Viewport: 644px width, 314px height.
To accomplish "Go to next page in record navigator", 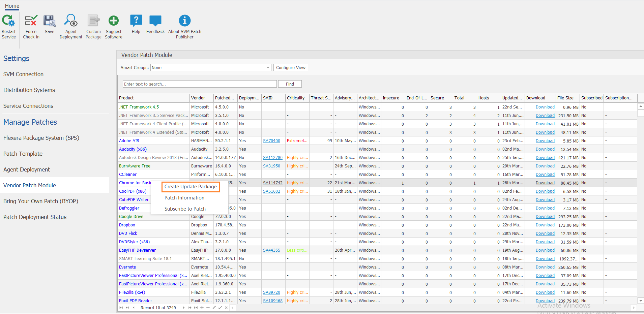I will pos(190,308).
